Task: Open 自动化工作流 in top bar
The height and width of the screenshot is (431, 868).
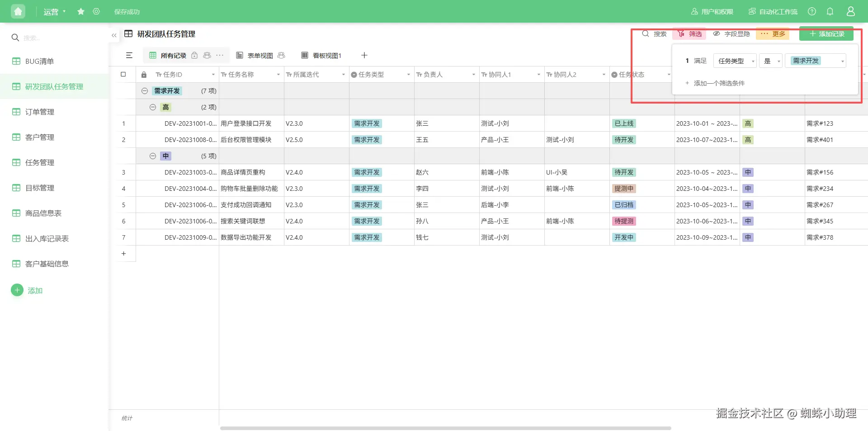Action: click(x=773, y=11)
